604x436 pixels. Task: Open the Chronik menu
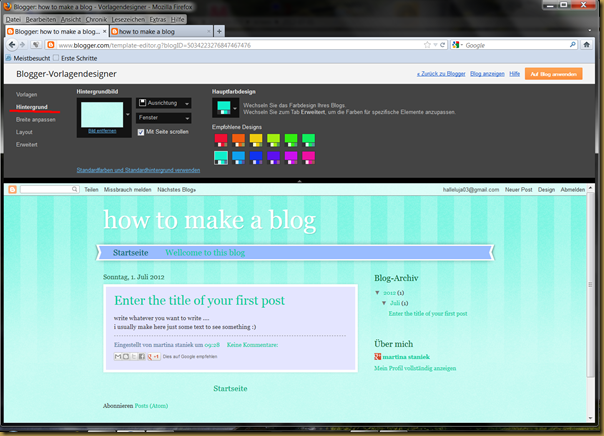96,19
